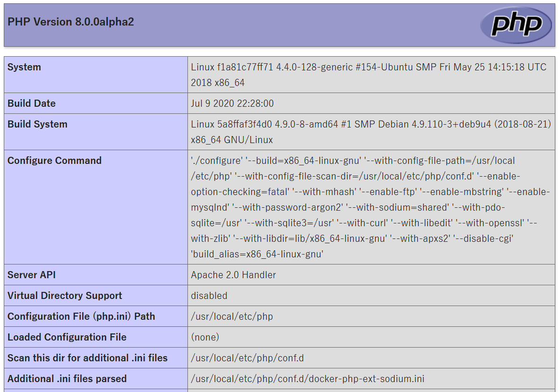This screenshot has width=560, height=392.
Task: Click the Configure Command label
Action: click(x=55, y=161)
